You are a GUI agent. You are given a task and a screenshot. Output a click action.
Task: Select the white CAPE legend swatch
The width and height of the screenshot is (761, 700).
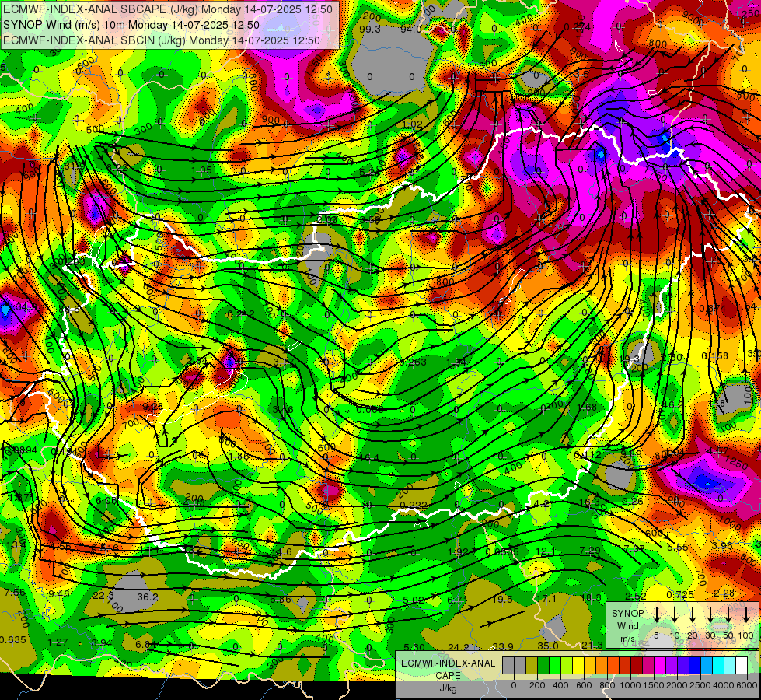(x=741, y=666)
